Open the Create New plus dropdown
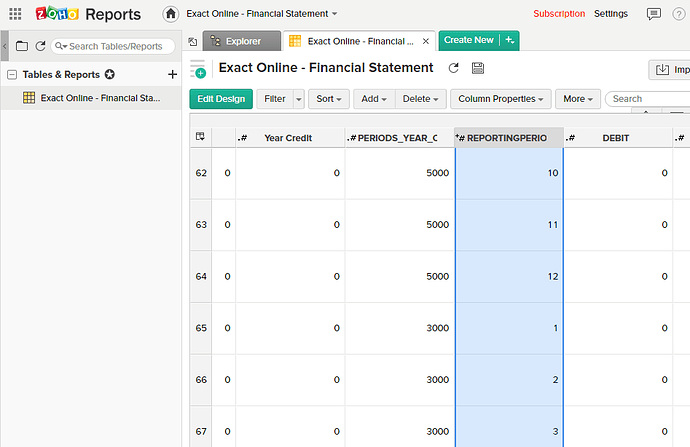The image size is (690, 447). click(x=510, y=40)
